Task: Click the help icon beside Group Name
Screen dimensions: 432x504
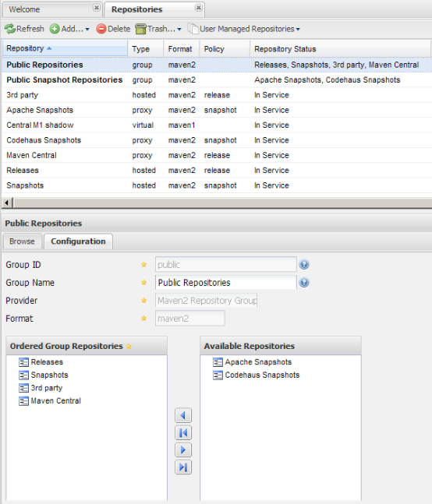Action: 304,283
